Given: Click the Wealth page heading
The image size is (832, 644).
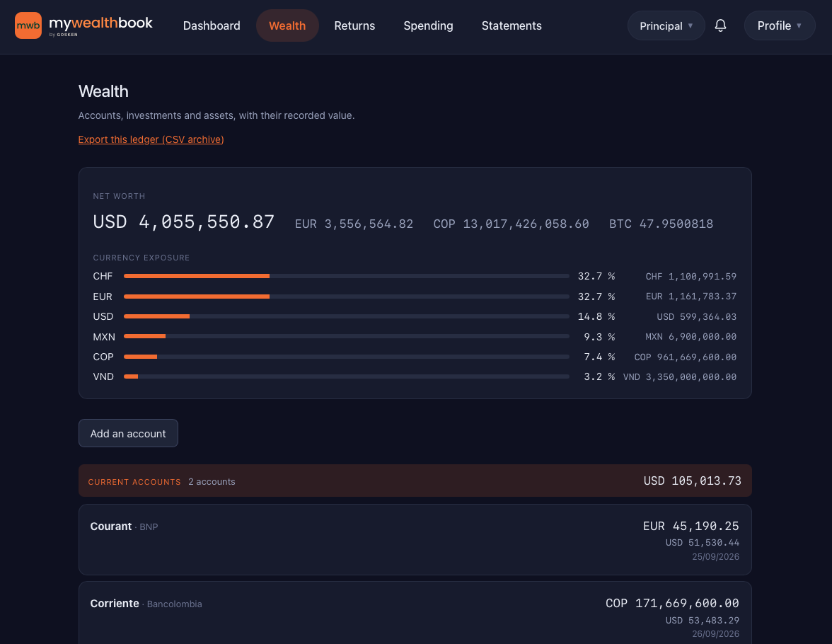Looking at the screenshot, I should [x=103, y=91].
